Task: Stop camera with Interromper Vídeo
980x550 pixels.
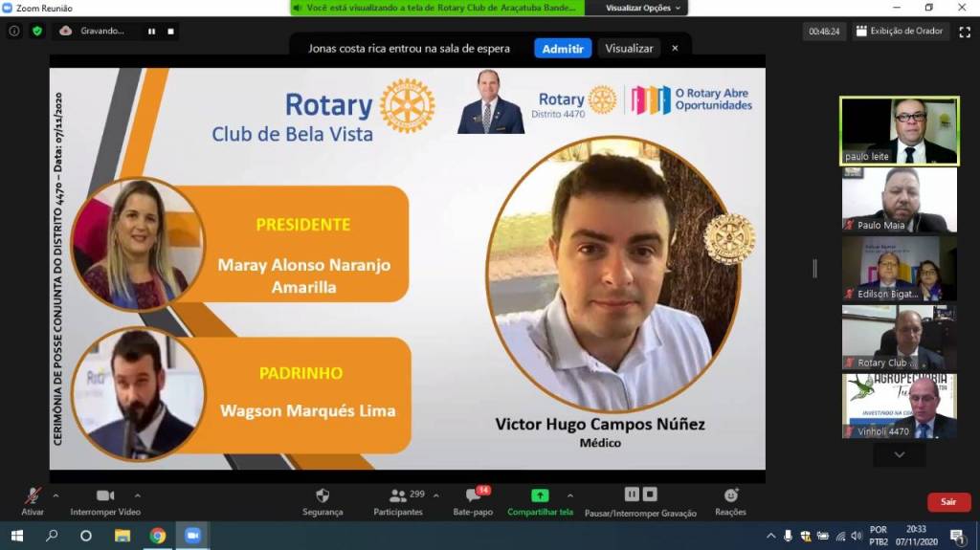Action: click(105, 495)
